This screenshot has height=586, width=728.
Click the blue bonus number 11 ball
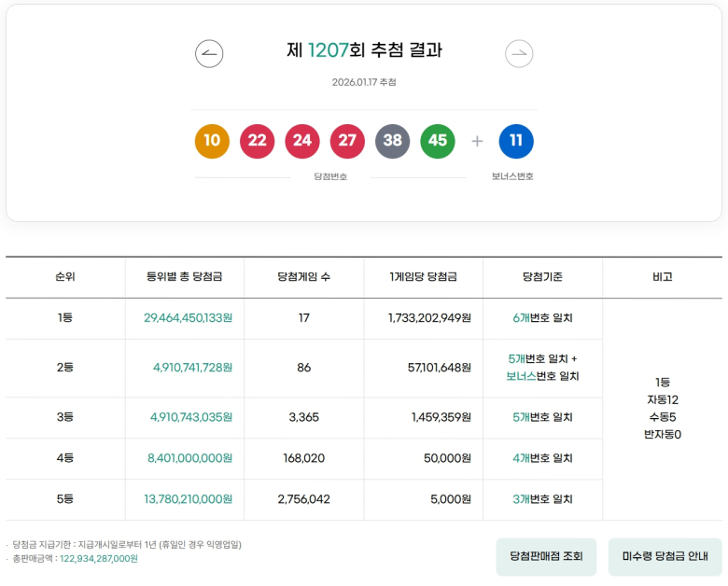tap(516, 141)
